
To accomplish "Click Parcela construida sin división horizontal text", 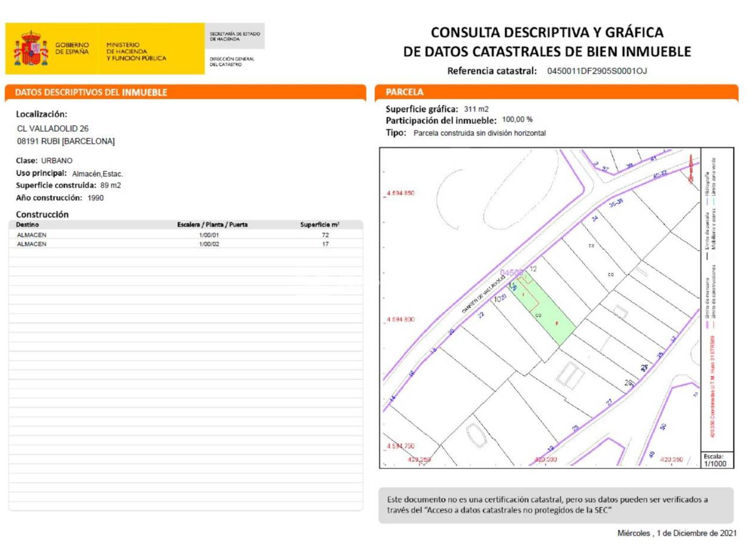I will (x=480, y=133).
